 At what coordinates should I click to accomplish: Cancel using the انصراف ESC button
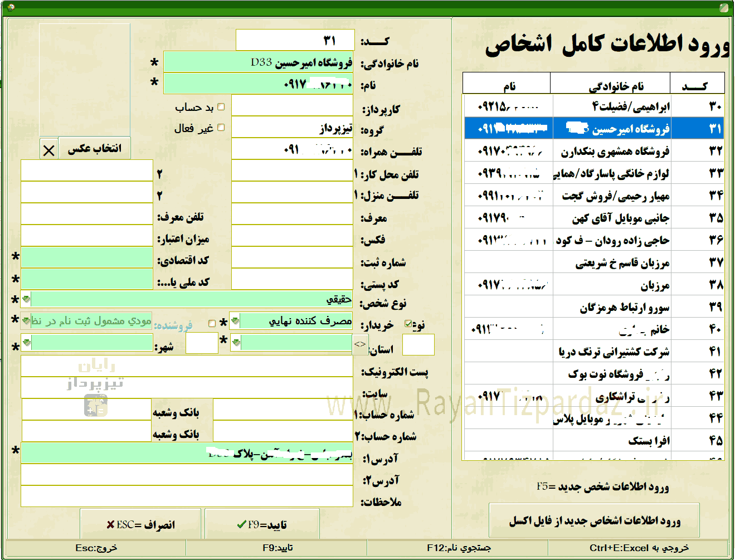click(140, 524)
